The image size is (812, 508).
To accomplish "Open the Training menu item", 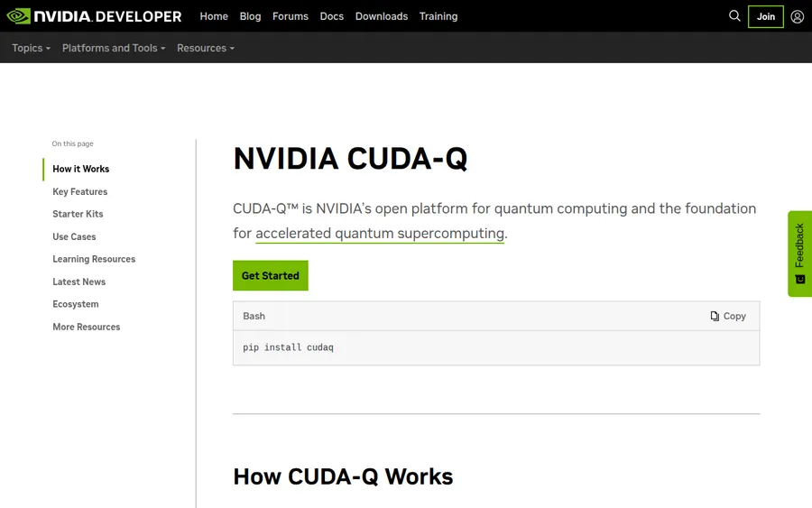I will pos(438,16).
